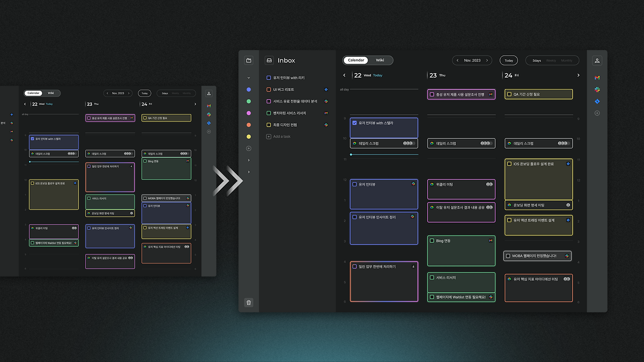Select the blue color dot in the sidebar
Screen dimensions: 644x362
coord(249,89)
